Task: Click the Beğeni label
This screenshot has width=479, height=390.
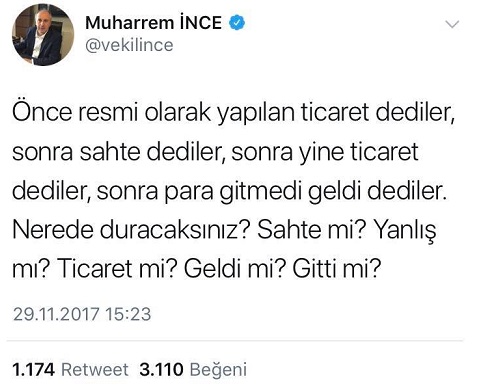Action: (x=218, y=370)
